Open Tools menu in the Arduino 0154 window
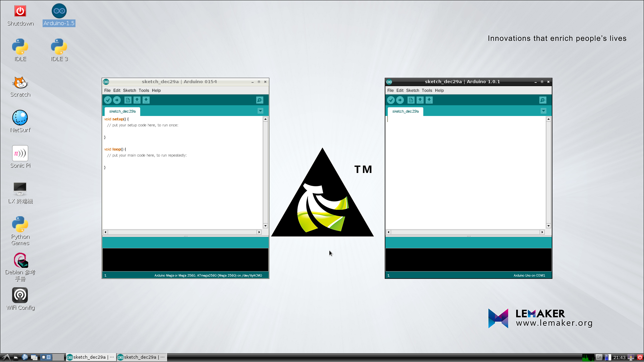Image resolution: width=644 pixels, height=362 pixels. pyautogui.click(x=144, y=90)
